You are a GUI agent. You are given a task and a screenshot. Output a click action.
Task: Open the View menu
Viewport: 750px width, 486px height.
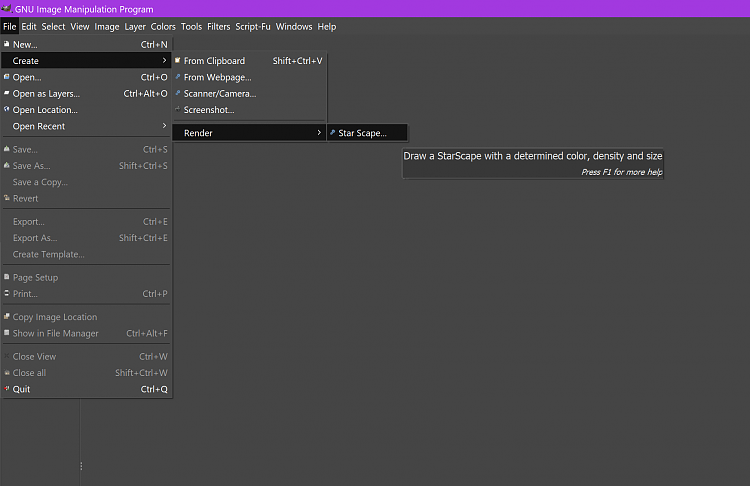pyautogui.click(x=80, y=27)
